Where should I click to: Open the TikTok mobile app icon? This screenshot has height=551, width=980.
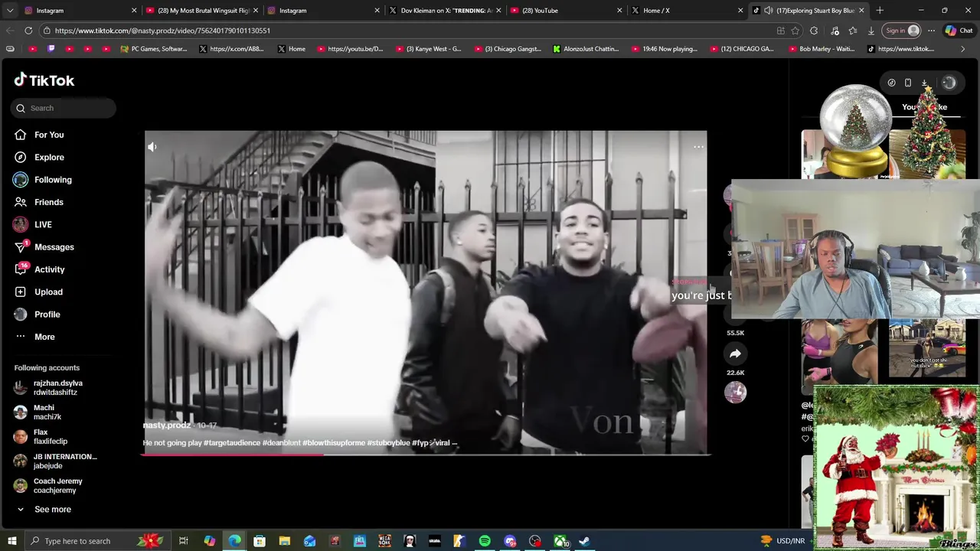(908, 83)
